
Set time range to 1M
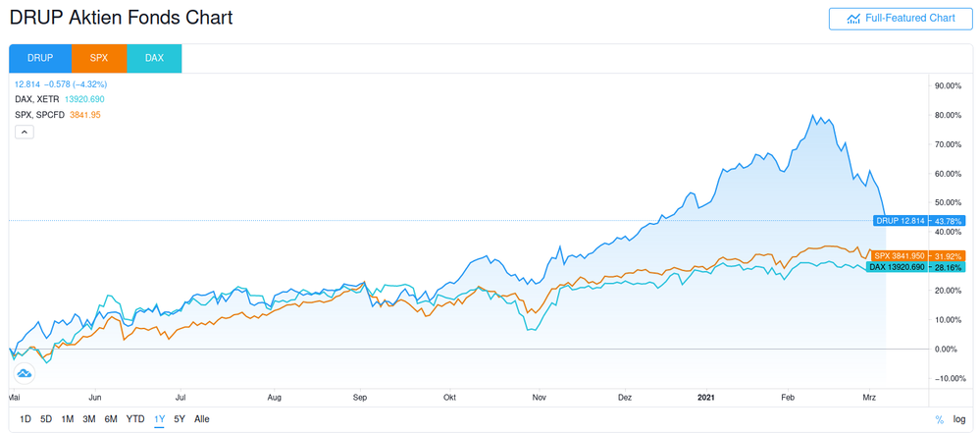pos(68,419)
